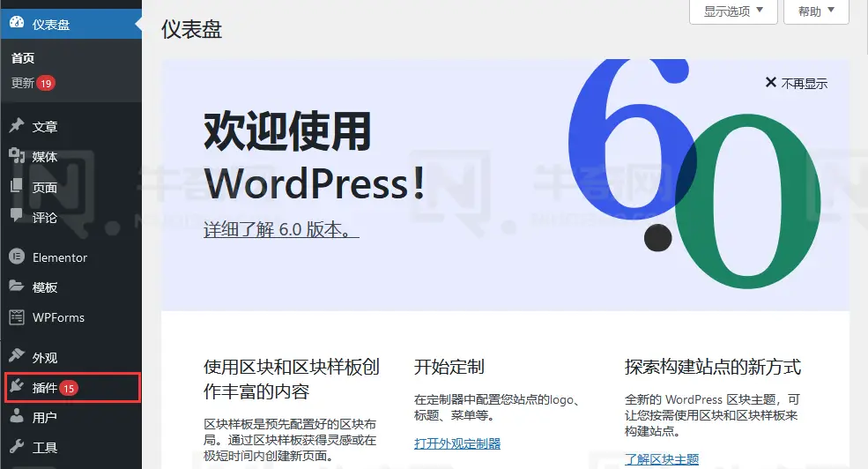Click the pushpin icon beside 文章
Screen dimensions: 868x469
17,126
